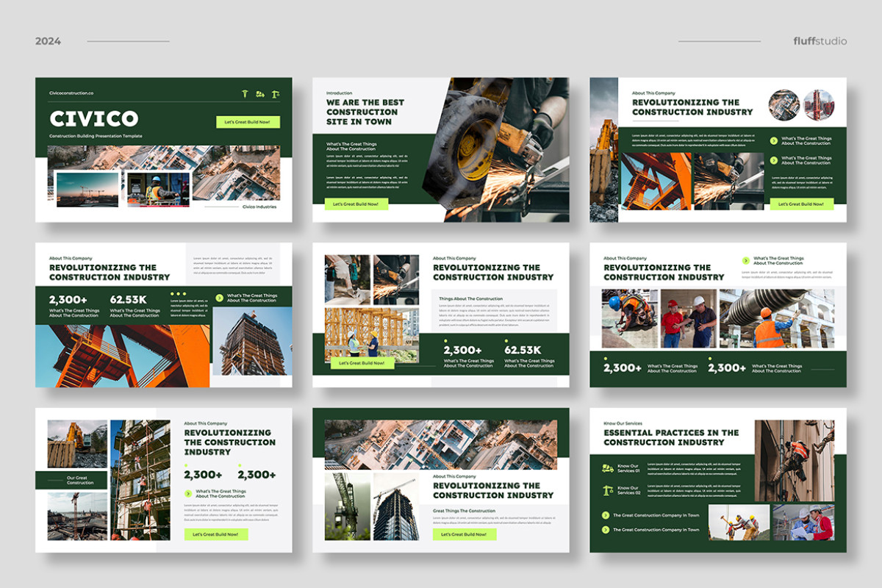Screen dimensions: 882x588
Task: Click the cement truck icon atop the CIVICO title slide
Action: pos(260,95)
